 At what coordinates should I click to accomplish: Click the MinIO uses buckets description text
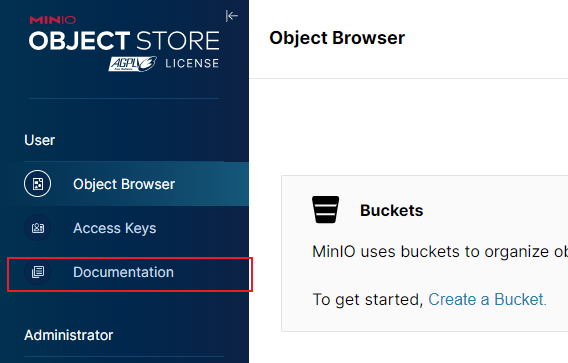[440, 251]
